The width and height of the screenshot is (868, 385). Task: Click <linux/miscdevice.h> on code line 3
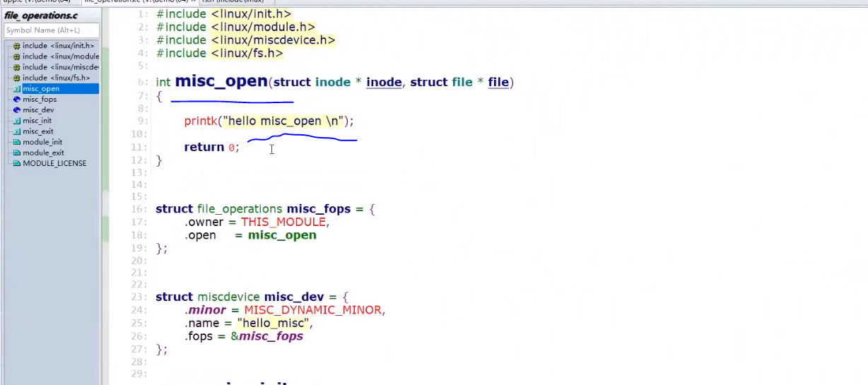273,40
